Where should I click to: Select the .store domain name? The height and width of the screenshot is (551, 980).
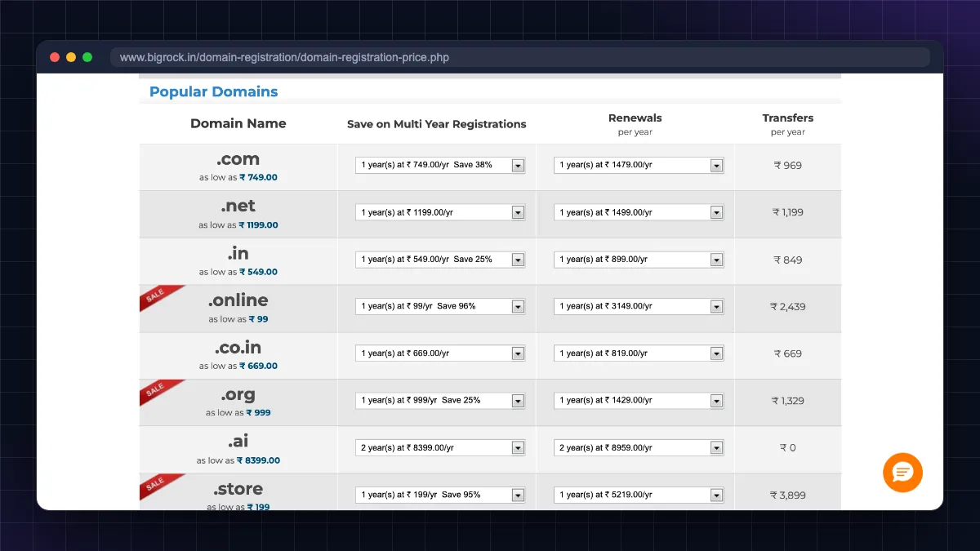click(x=238, y=489)
